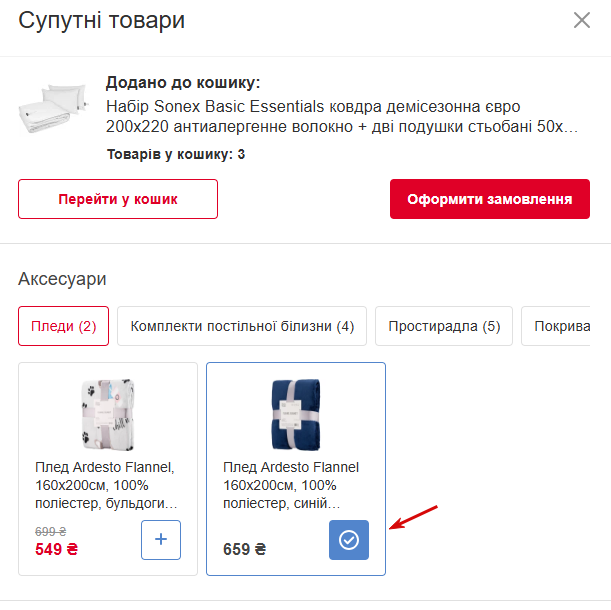
Task: Open the Простирадла (5) tab
Action: point(444,326)
